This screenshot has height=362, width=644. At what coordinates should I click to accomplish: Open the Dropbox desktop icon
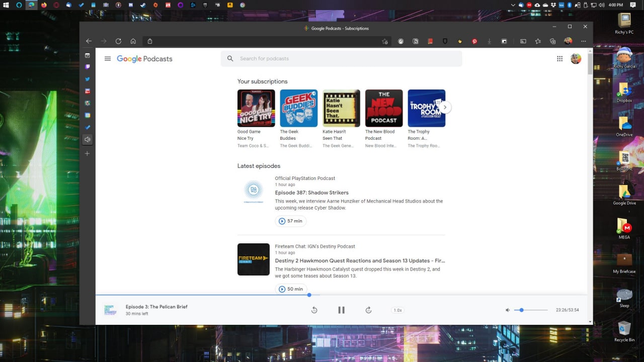(624, 93)
